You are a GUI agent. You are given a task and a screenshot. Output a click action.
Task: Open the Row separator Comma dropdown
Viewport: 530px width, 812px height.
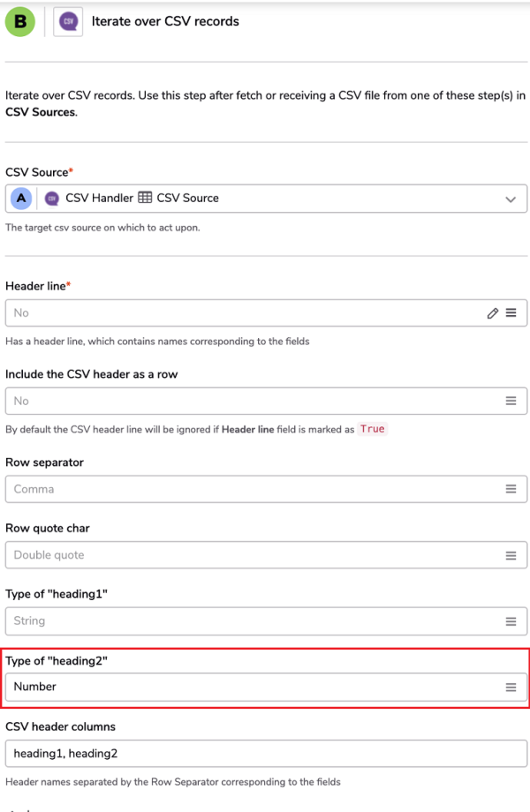pyautogui.click(x=266, y=489)
